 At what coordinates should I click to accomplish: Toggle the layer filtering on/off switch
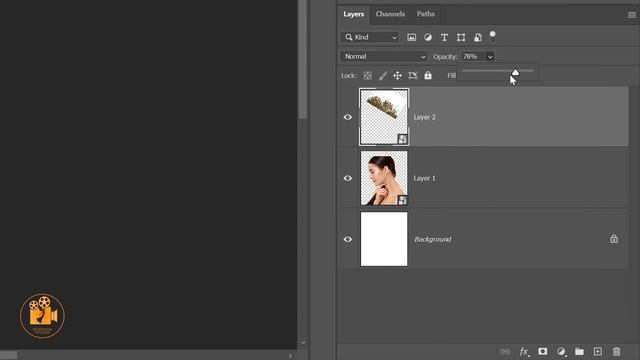click(x=493, y=36)
